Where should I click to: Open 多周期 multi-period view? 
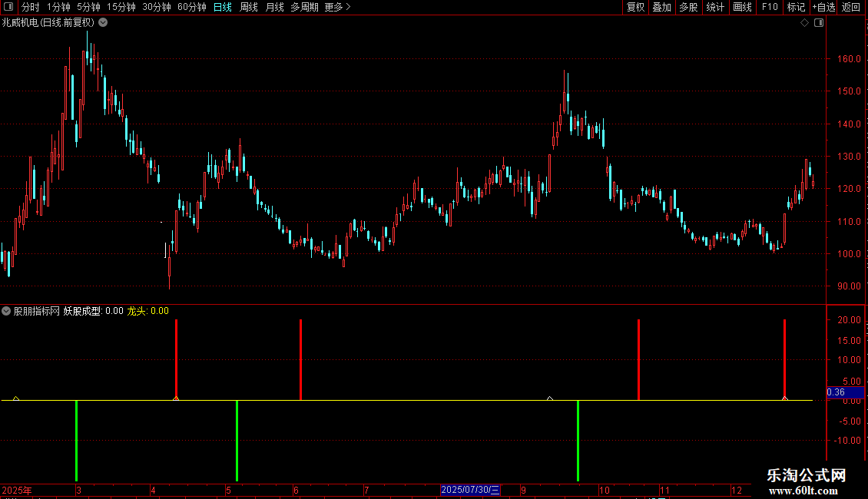(304, 7)
